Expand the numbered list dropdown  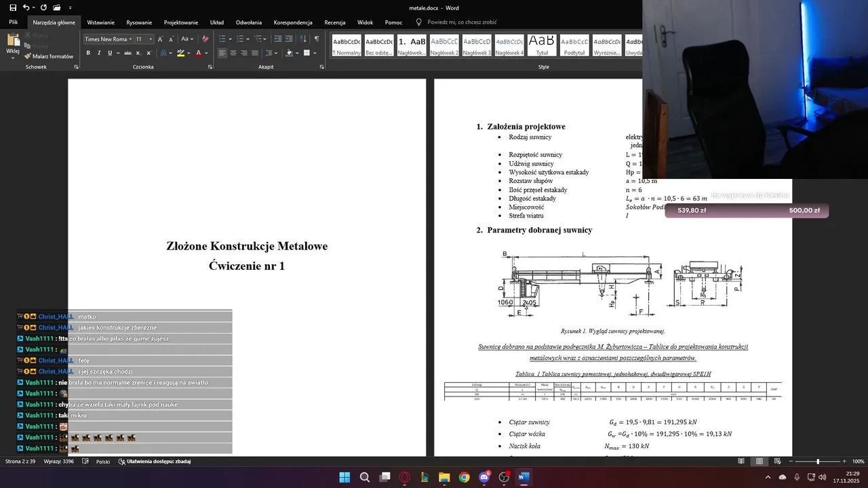248,39
